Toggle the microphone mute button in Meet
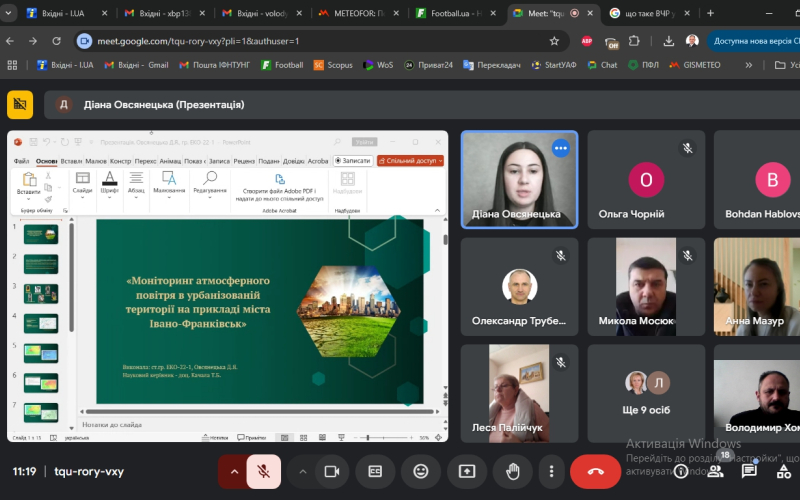 point(264,471)
